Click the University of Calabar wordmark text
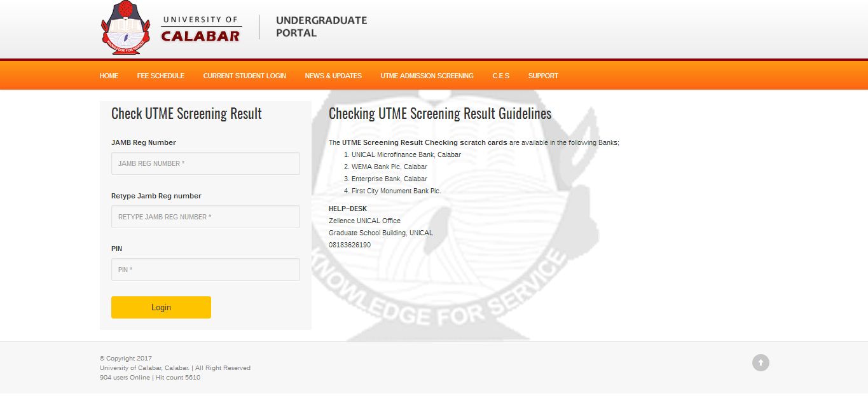 [x=200, y=29]
